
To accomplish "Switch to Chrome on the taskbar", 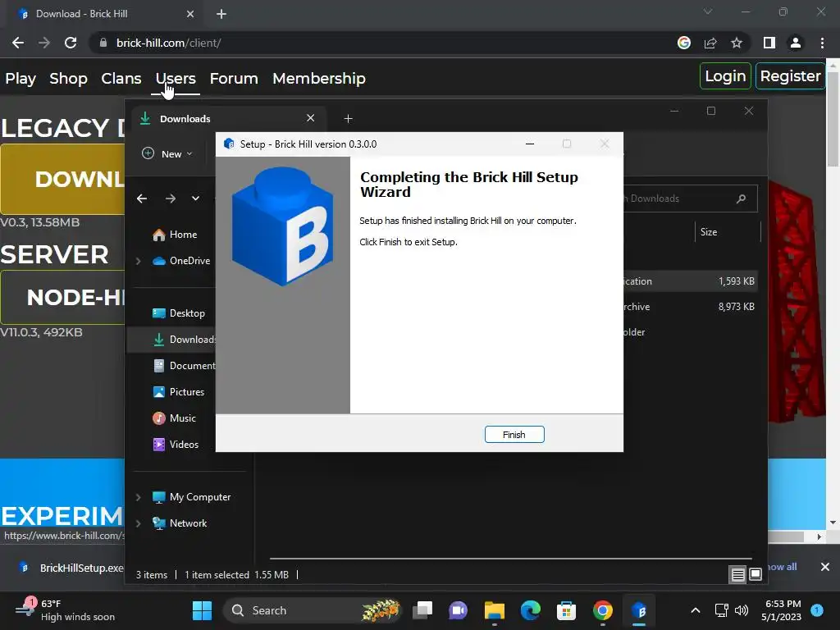I will [603, 610].
